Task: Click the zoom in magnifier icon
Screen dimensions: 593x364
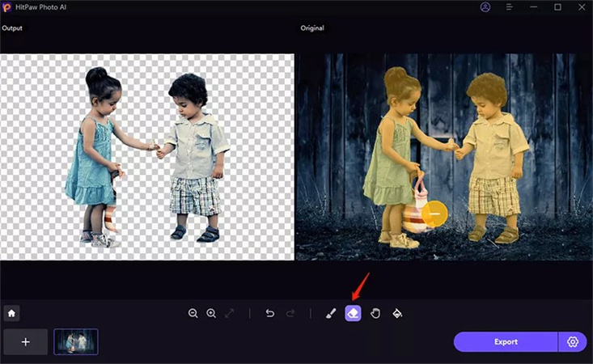Action: tap(211, 313)
